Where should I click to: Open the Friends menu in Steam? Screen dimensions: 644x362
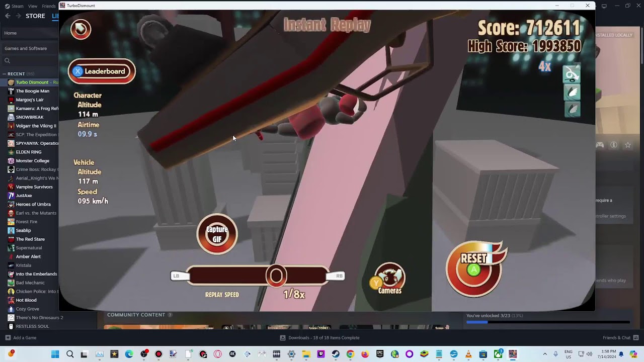tap(49, 6)
